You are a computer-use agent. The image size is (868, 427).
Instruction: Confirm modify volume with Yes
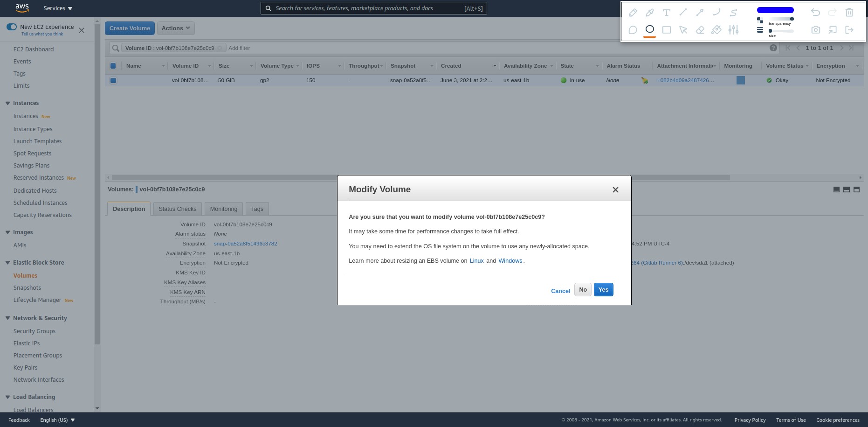603,290
